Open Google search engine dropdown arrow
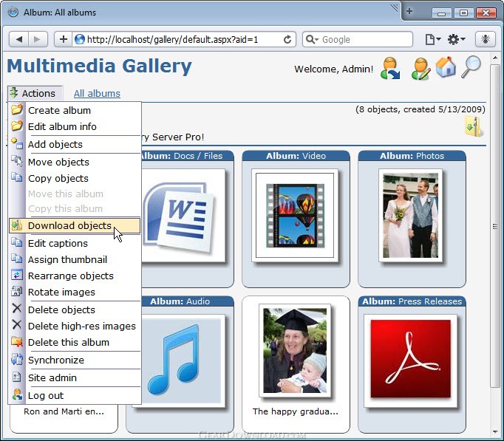 coord(312,39)
